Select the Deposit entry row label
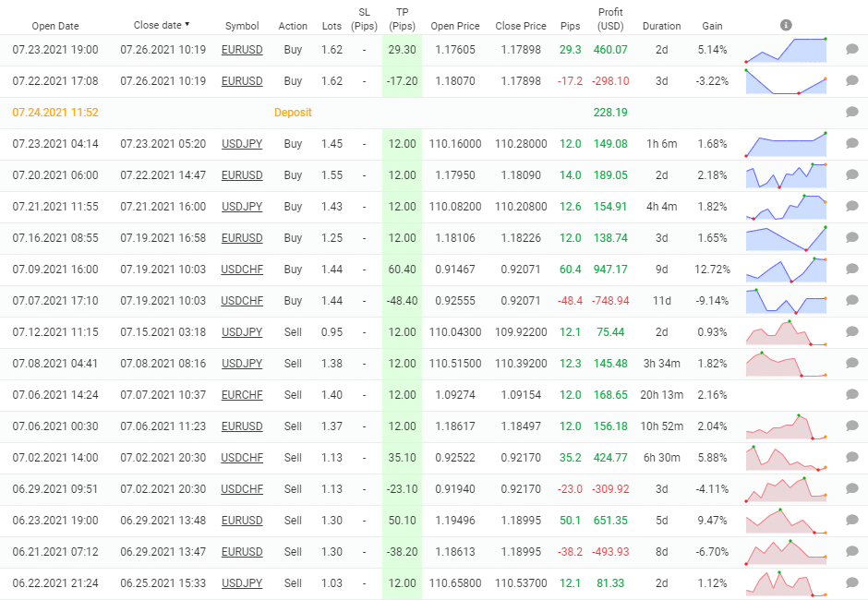 click(x=294, y=112)
